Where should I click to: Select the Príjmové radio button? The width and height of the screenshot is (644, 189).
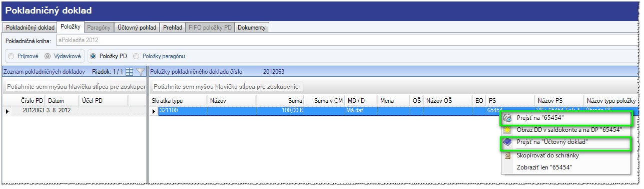coord(11,56)
